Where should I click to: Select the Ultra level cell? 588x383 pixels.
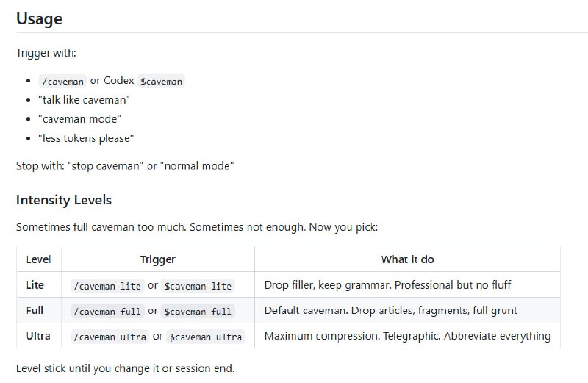pos(38,336)
